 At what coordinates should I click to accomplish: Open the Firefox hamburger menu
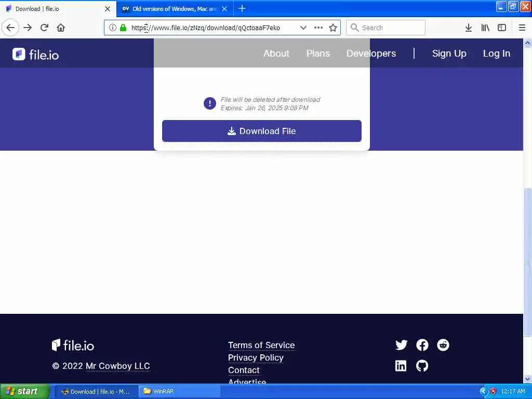pyautogui.click(x=522, y=28)
